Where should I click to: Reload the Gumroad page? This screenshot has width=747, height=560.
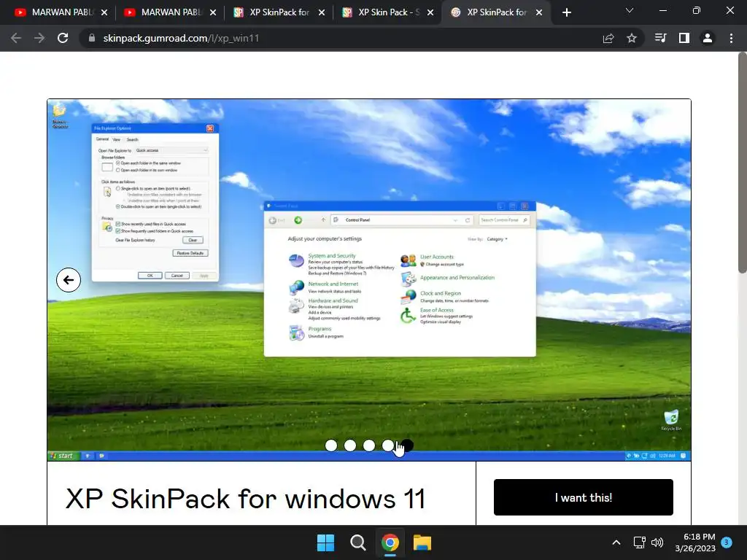63,38
